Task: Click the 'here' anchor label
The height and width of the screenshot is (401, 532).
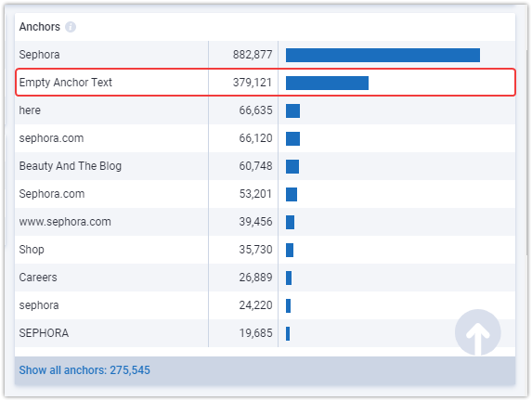Action: click(x=30, y=110)
